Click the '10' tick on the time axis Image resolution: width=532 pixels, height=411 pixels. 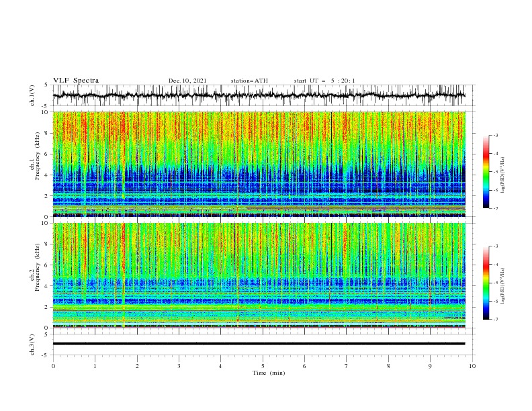click(472, 366)
